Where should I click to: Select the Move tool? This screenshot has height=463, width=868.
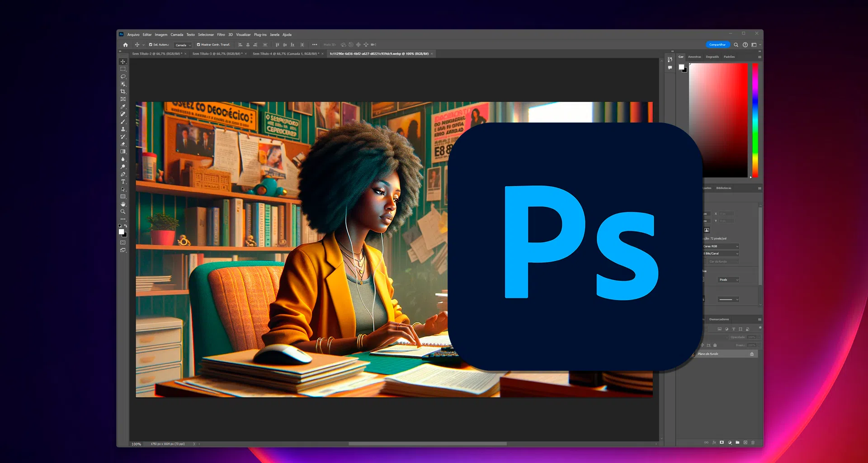pyautogui.click(x=123, y=62)
